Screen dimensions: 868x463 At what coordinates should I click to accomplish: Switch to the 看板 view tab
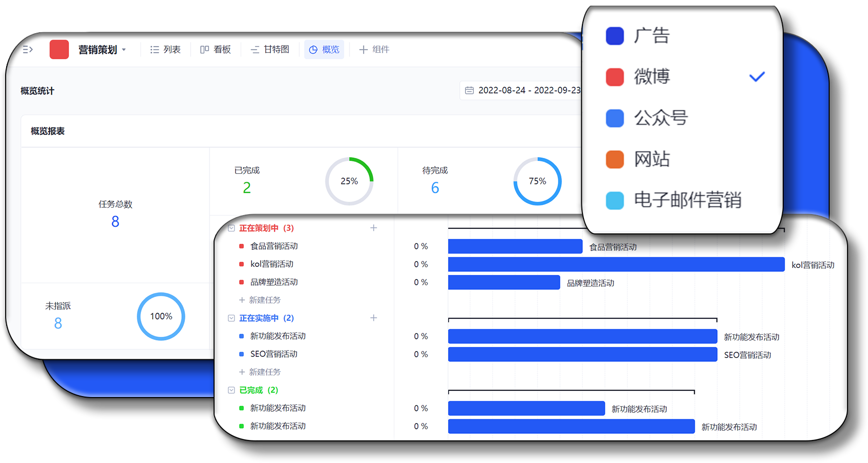tap(216, 50)
